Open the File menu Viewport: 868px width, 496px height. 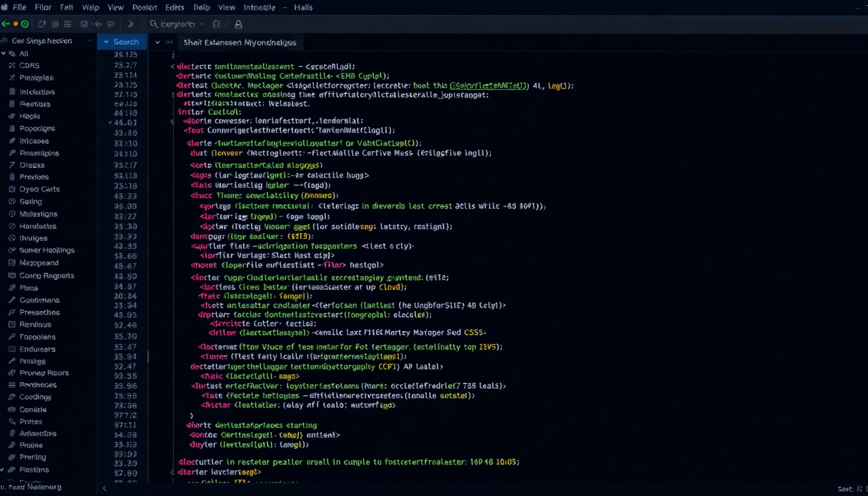click(19, 7)
